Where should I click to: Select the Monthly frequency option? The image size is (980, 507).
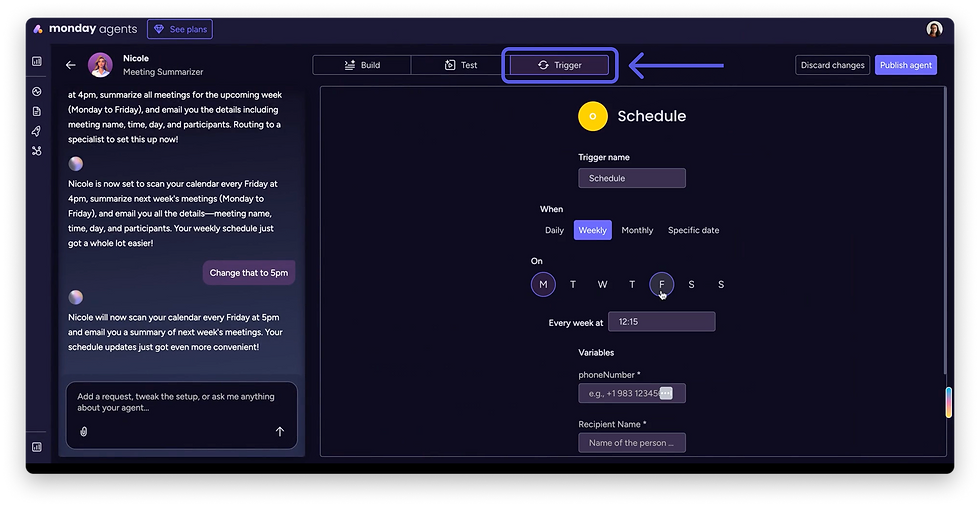(x=637, y=230)
